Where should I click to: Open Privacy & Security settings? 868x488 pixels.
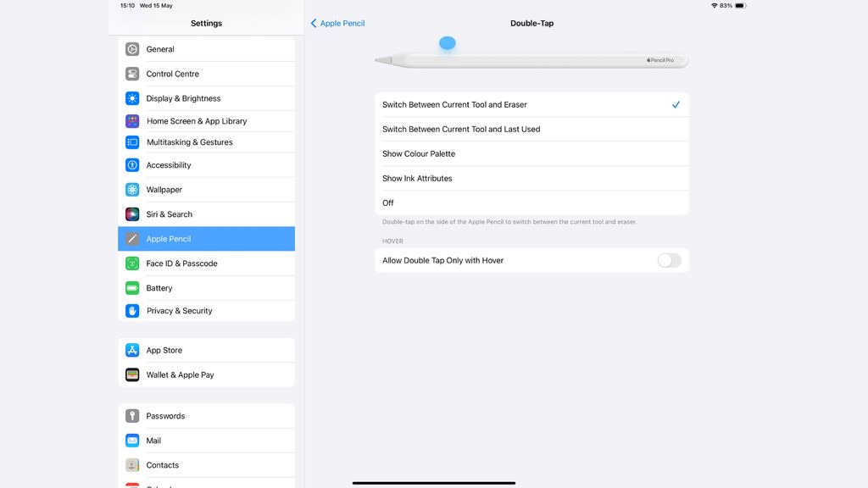click(x=132, y=311)
